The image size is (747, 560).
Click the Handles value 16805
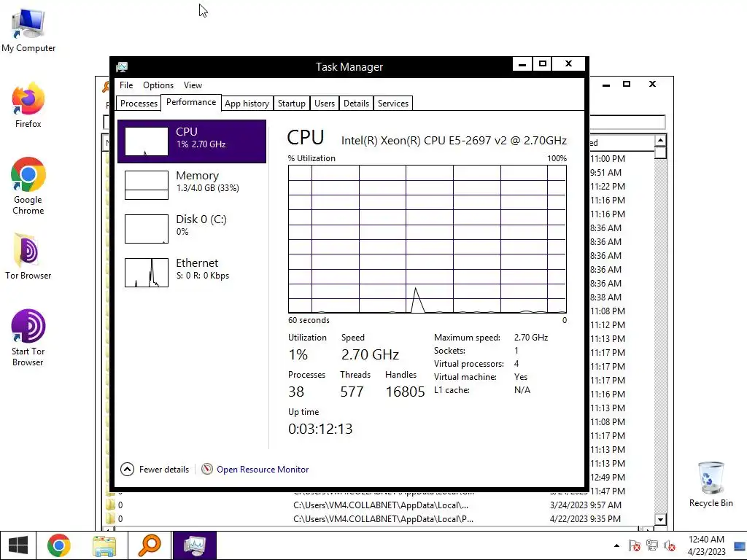click(405, 392)
